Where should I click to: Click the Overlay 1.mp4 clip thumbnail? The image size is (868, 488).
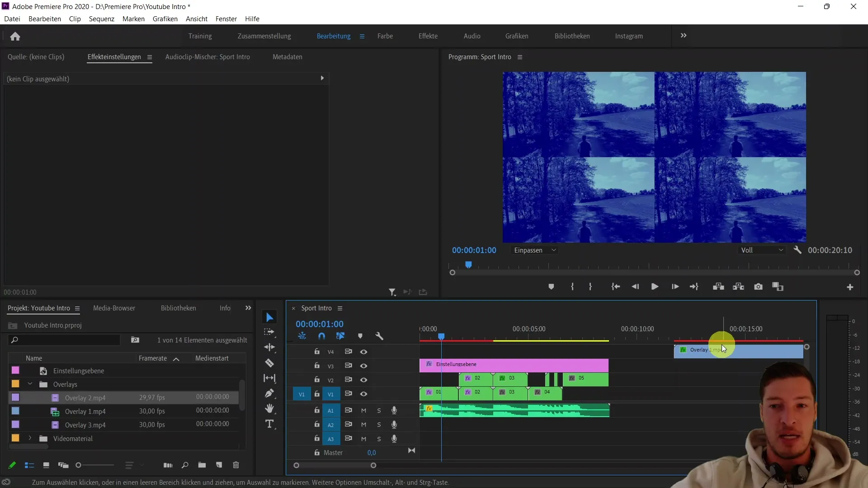tap(55, 411)
